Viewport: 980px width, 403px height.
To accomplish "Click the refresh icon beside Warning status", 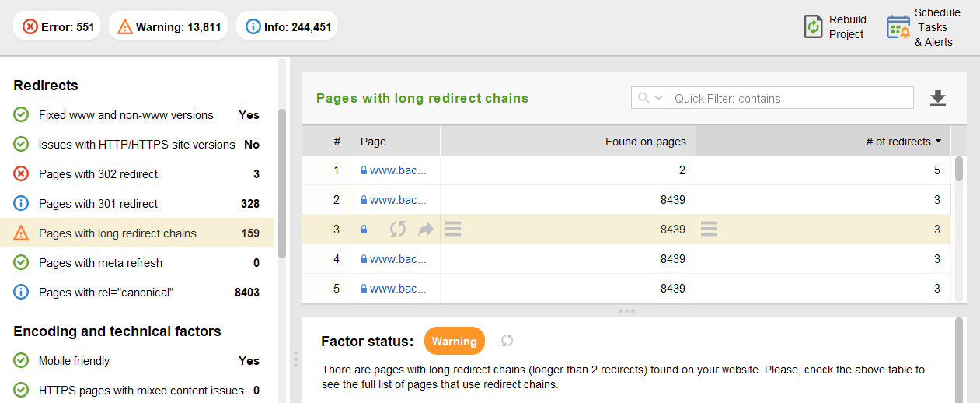I will point(507,341).
